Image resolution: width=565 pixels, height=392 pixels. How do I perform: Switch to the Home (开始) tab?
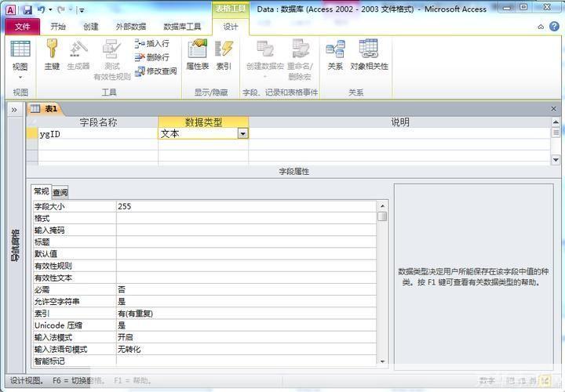tap(58, 27)
